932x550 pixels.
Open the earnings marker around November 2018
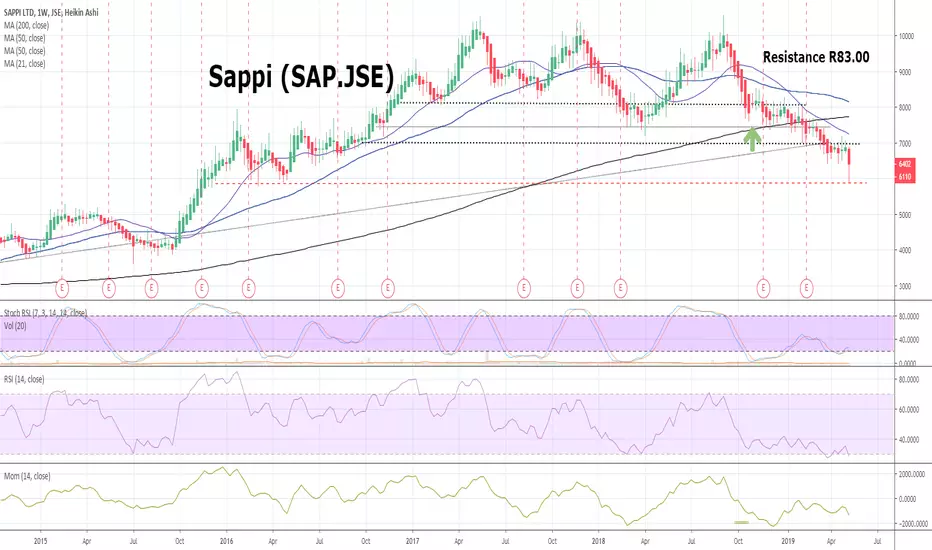pos(763,289)
